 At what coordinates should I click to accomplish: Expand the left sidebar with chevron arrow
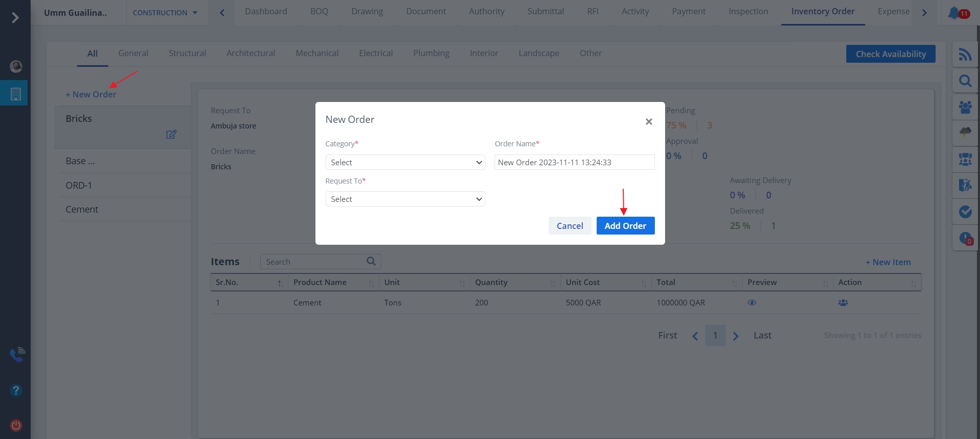[x=15, y=18]
